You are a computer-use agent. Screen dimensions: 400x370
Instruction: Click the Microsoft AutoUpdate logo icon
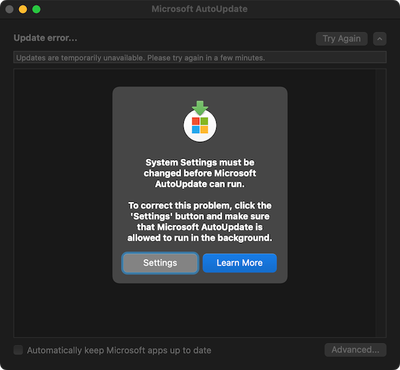coord(200,121)
